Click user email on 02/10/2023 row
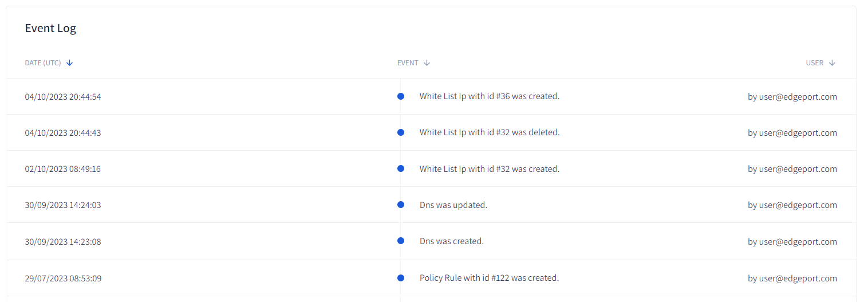The width and height of the screenshot is (868, 302). pyautogui.click(x=792, y=169)
